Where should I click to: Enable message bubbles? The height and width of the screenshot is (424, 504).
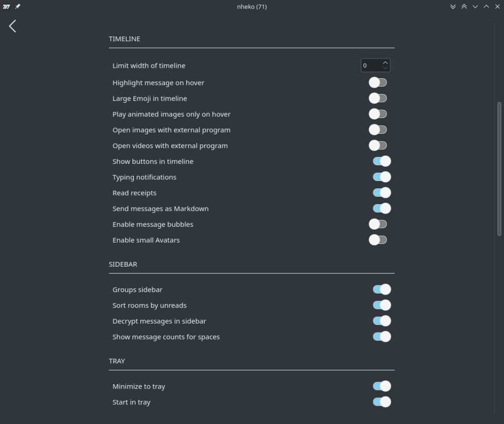click(x=378, y=224)
